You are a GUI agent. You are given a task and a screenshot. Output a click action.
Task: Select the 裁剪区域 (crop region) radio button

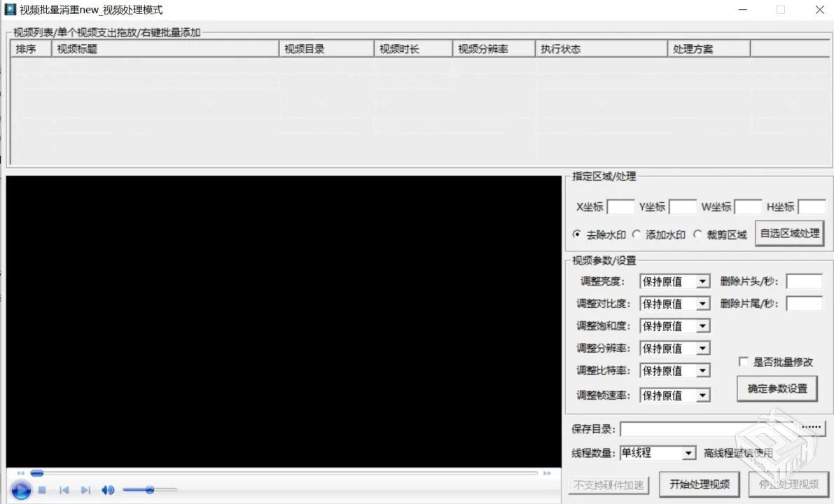click(x=697, y=234)
